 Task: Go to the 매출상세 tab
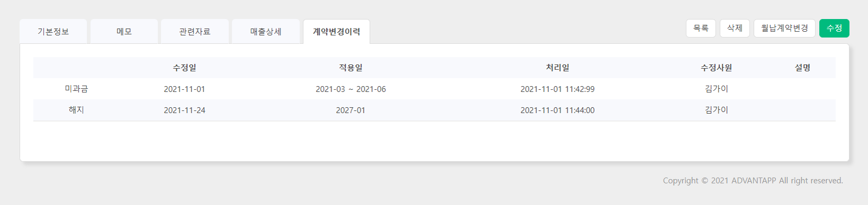point(266,32)
